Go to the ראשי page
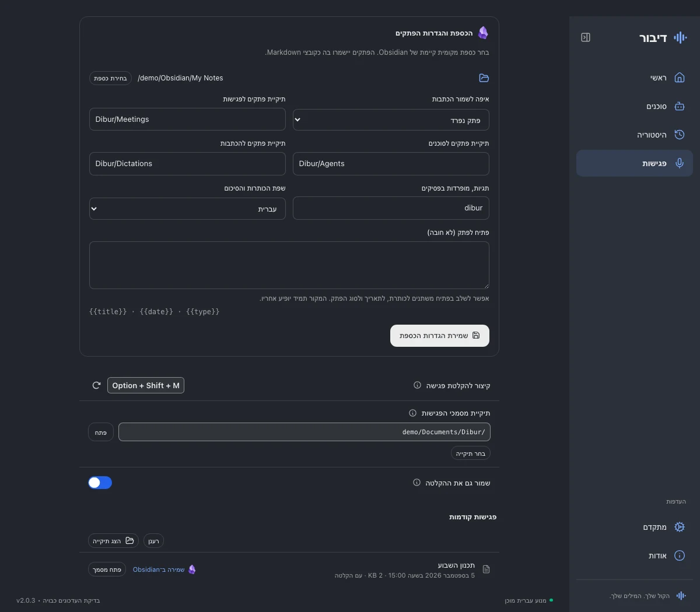The width and height of the screenshot is (700, 612). pos(635,78)
